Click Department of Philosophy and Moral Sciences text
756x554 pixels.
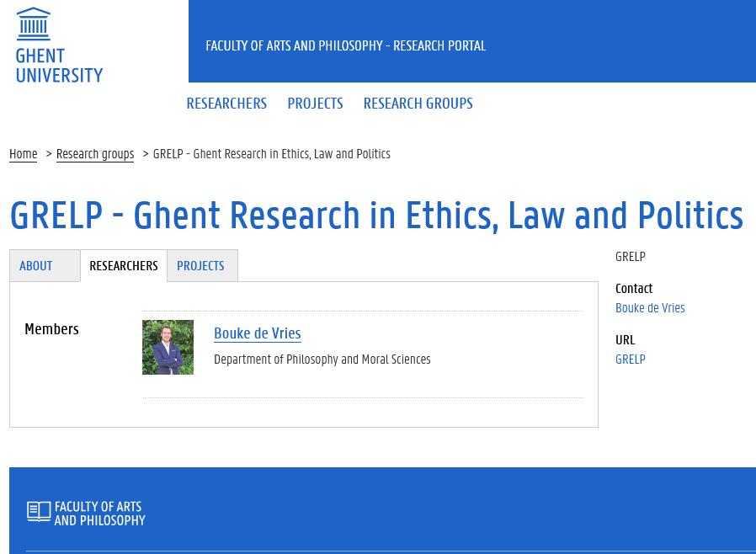[x=322, y=360]
